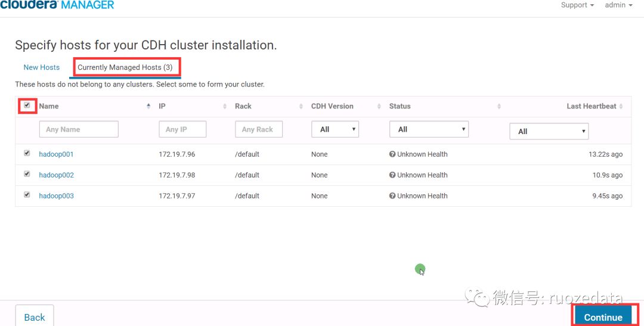Focus the Any IP filter field
Image resolution: width=644 pixels, height=326 pixels.
click(182, 129)
